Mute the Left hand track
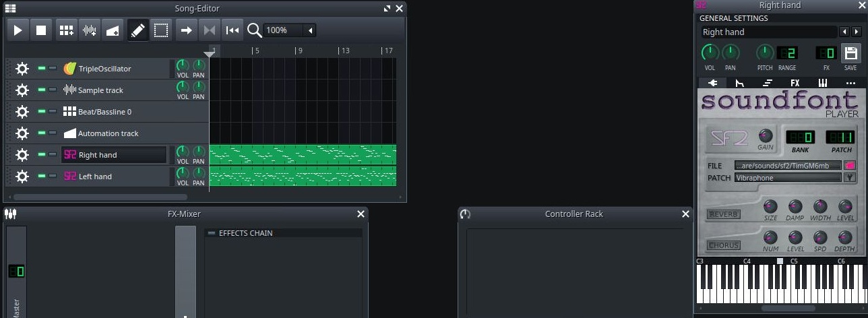Screen dimensions: 868x318 coord(42,176)
